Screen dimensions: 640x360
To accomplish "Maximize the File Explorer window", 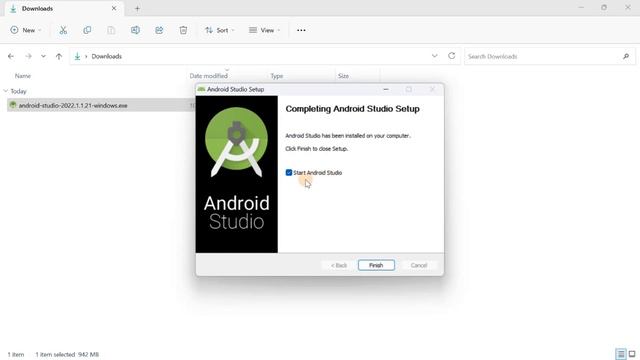I will 604,7.
